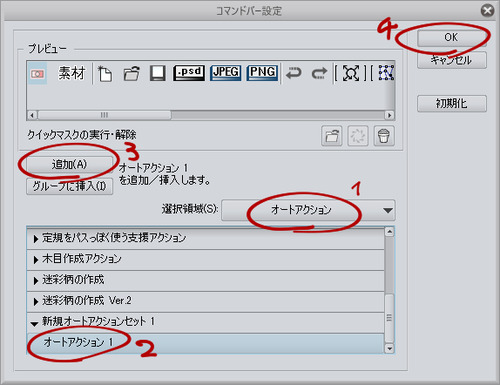Select the scale/transform icon in brackets
Screen dimensions: 500x385
click(x=350, y=73)
